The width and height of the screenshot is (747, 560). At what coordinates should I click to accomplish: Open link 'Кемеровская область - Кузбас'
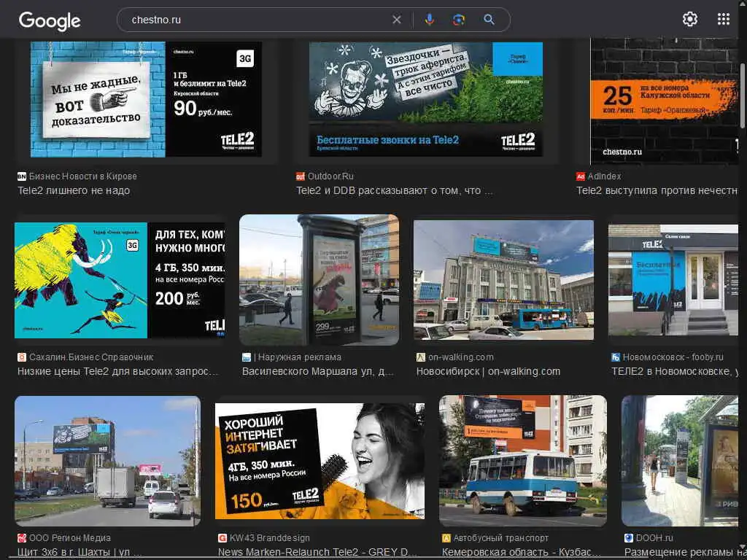coord(521,553)
